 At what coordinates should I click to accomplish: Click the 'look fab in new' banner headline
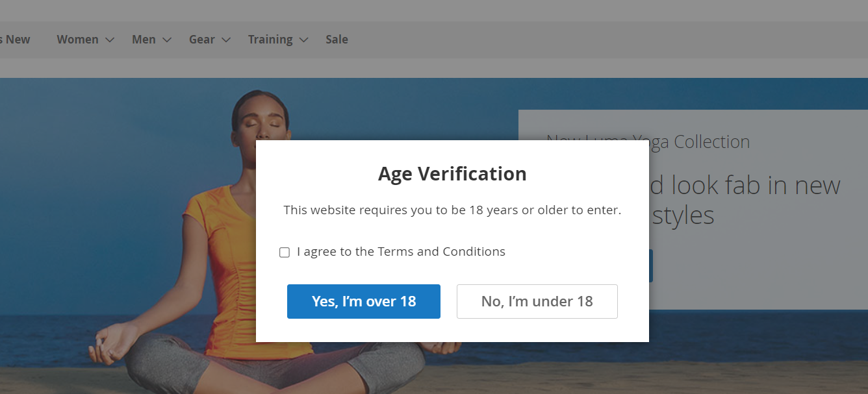coord(746,186)
